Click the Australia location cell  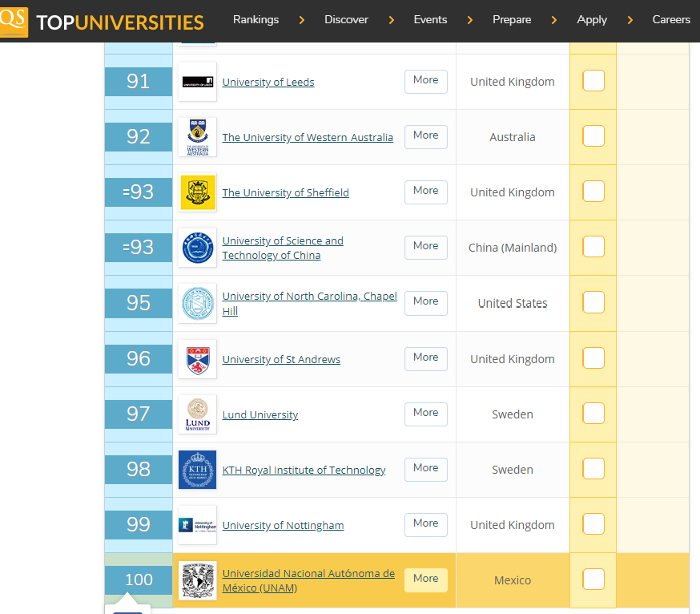pyautogui.click(x=513, y=137)
